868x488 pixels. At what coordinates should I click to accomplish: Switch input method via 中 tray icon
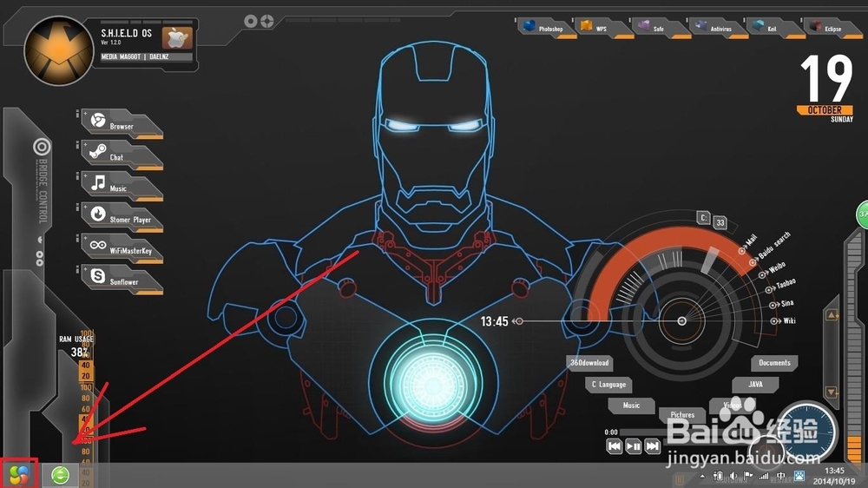coord(781,476)
